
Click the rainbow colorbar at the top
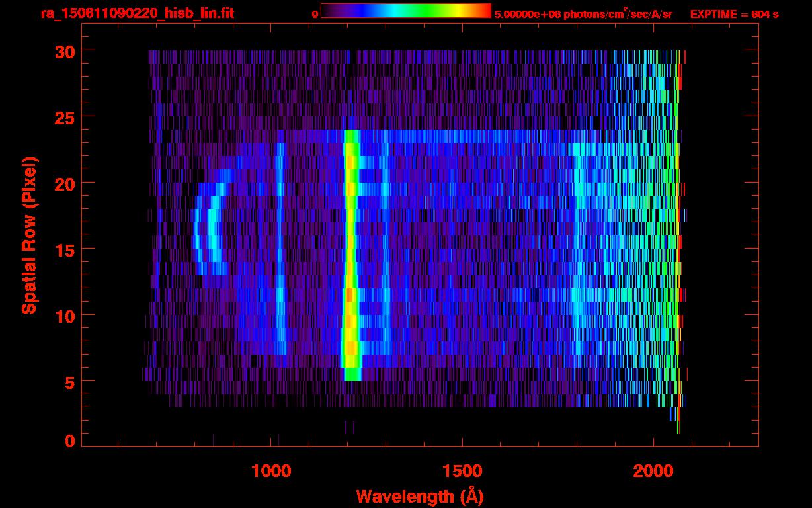point(405,11)
